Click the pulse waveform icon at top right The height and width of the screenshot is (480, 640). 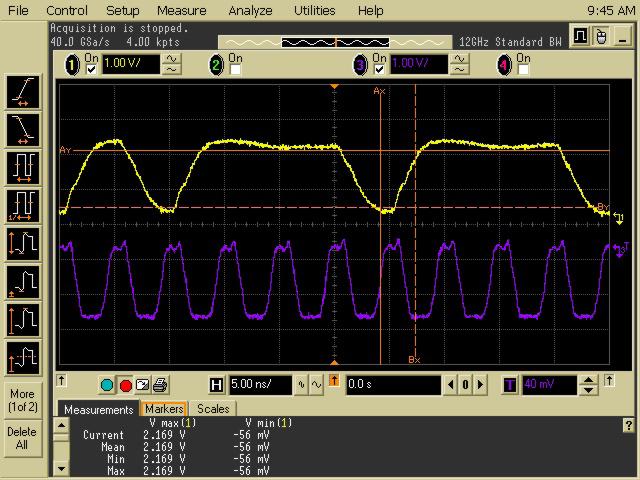point(580,36)
